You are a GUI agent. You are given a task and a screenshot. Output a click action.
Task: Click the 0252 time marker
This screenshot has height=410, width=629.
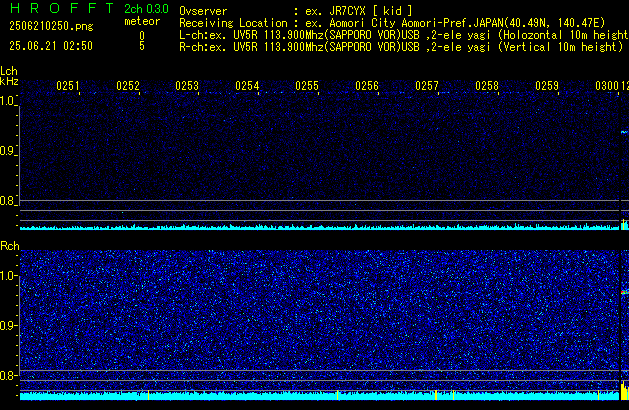tap(128, 86)
